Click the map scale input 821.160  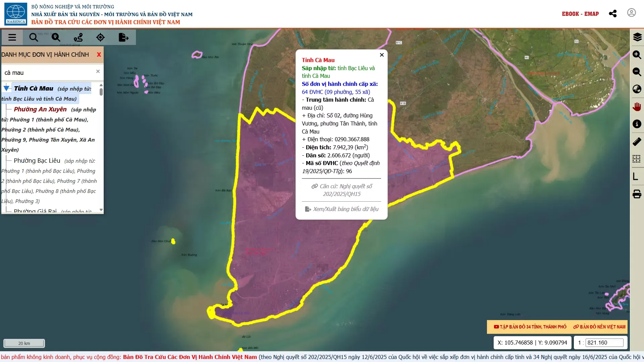click(604, 343)
